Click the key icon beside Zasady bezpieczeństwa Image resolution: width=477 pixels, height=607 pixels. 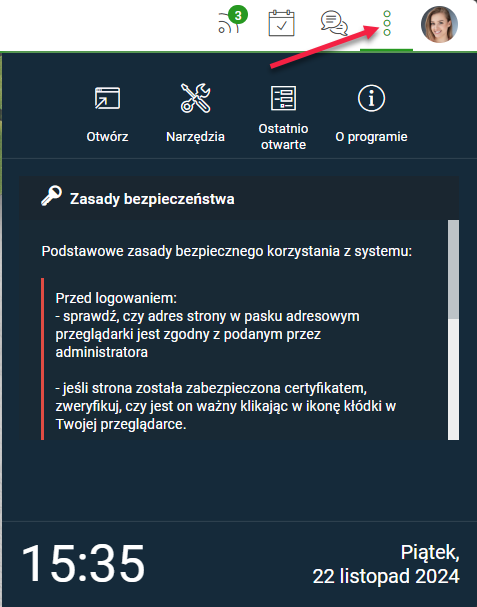click(51, 195)
